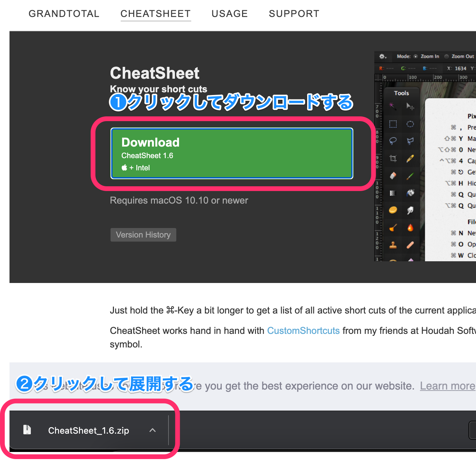Pick the Polygonal Lasso tool
476x473 pixels.
[x=410, y=141]
